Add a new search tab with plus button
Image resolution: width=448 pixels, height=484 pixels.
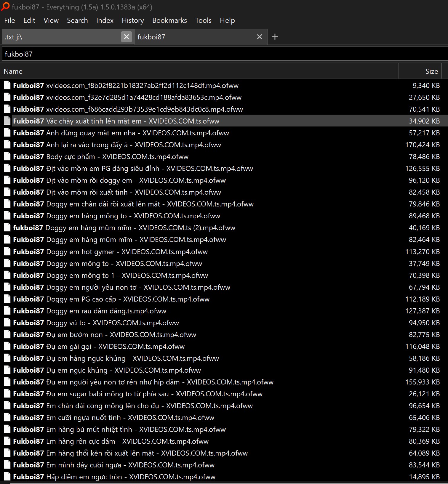pyautogui.click(x=275, y=37)
